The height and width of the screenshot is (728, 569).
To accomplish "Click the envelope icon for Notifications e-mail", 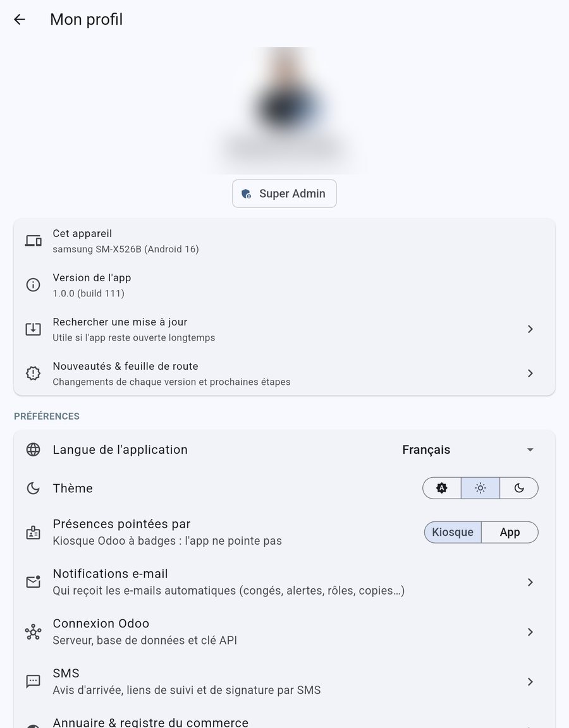I will pos(33,582).
